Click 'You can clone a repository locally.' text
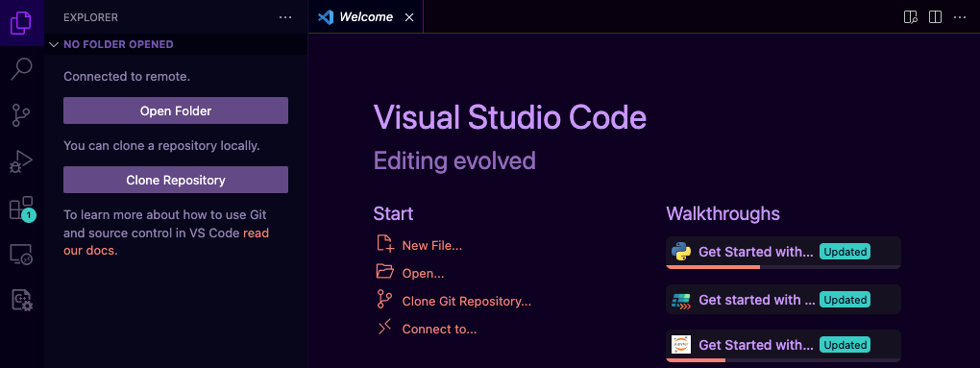 tap(161, 146)
